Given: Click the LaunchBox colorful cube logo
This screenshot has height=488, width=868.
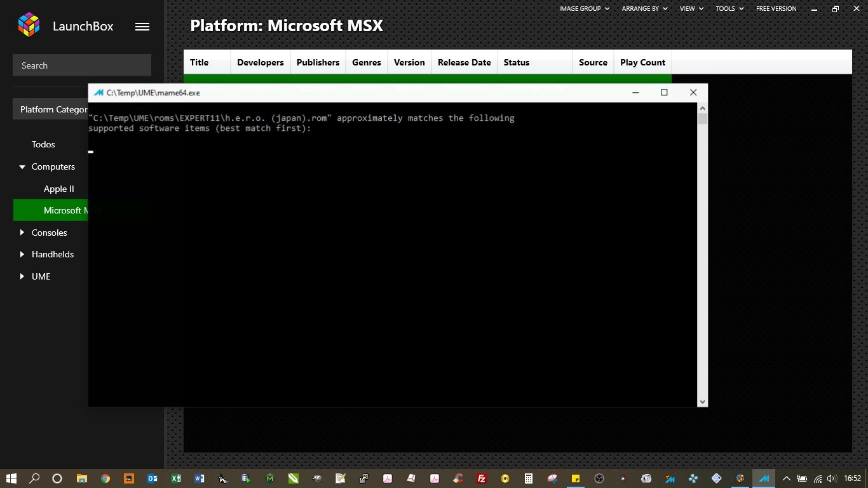Looking at the screenshot, I should point(29,25).
